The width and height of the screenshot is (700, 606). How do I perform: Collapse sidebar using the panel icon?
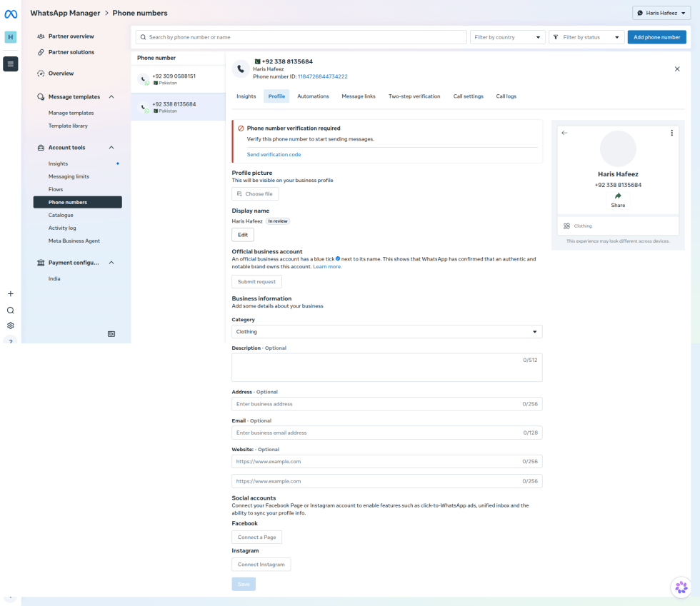111,334
